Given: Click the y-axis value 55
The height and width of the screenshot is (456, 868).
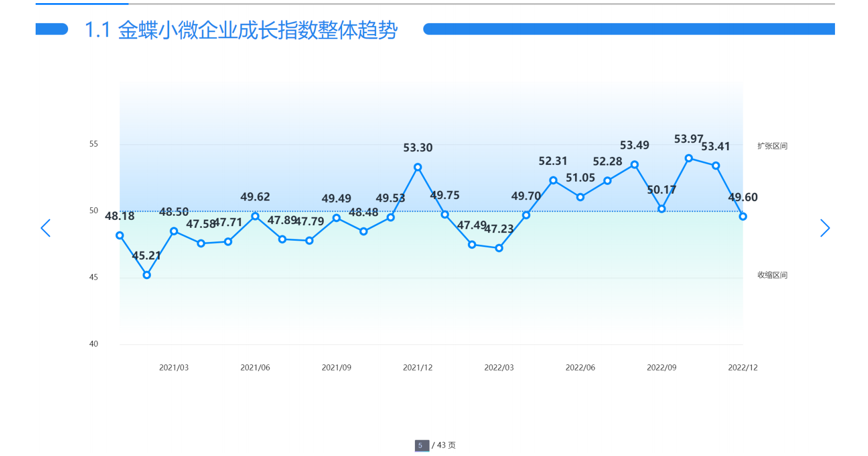Looking at the screenshot, I should [93, 144].
